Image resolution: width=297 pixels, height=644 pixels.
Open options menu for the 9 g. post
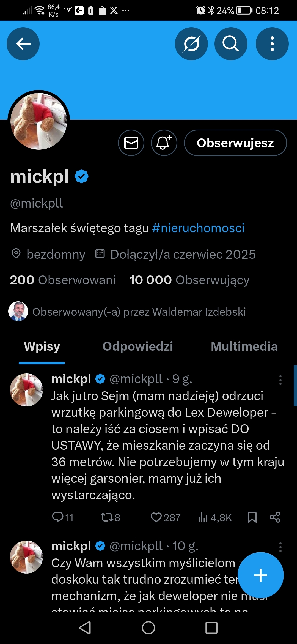tap(280, 380)
